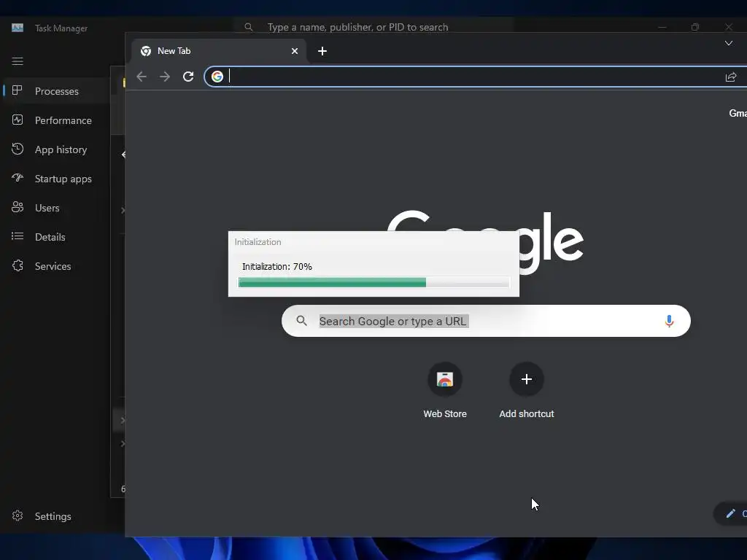The width and height of the screenshot is (747, 560).
Task: Open a new Chrome tab with plus button
Action: point(322,51)
